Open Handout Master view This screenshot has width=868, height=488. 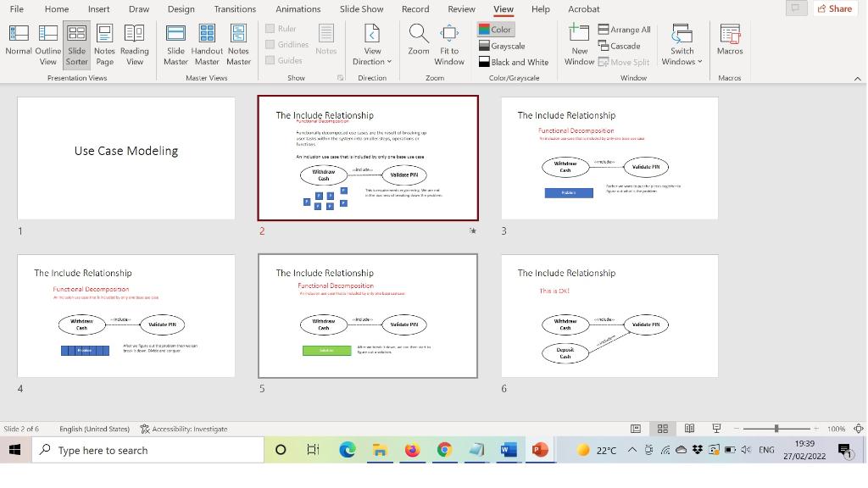pyautogui.click(x=207, y=45)
